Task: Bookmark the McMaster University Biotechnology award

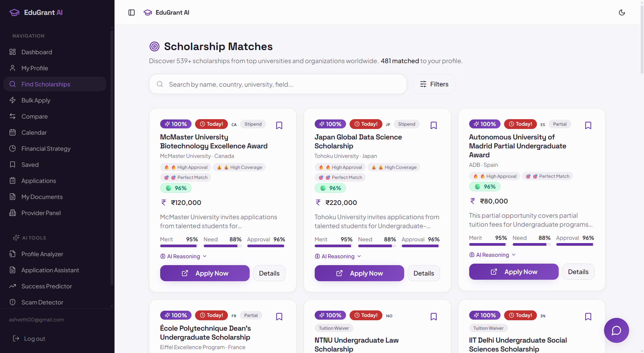Action: pyautogui.click(x=279, y=125)
